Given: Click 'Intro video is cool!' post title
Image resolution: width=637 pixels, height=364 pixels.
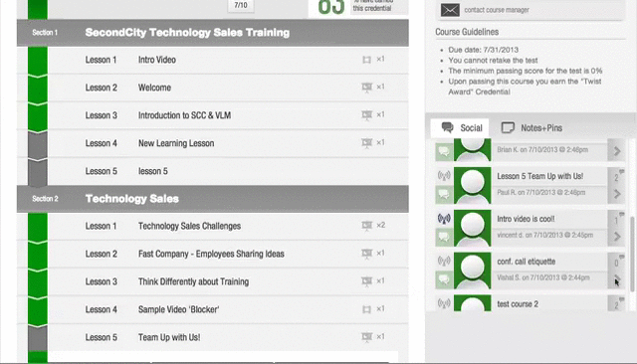Looking at the screenshot, I should [x=526, y=219].
